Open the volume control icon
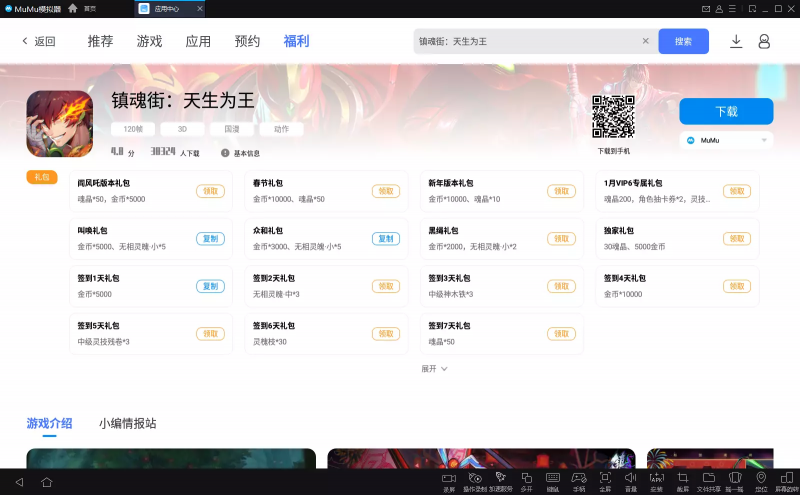This screenshot has height=495, width=800. pyautogui.click(x=631, y=478)
